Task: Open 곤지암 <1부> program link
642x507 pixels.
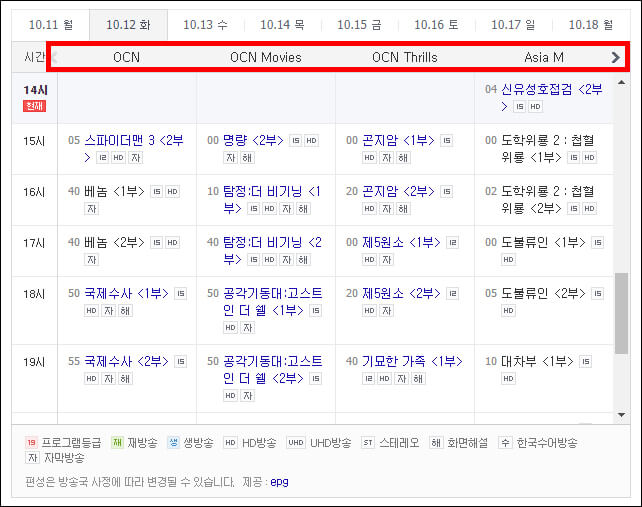Action: [398, 140]
